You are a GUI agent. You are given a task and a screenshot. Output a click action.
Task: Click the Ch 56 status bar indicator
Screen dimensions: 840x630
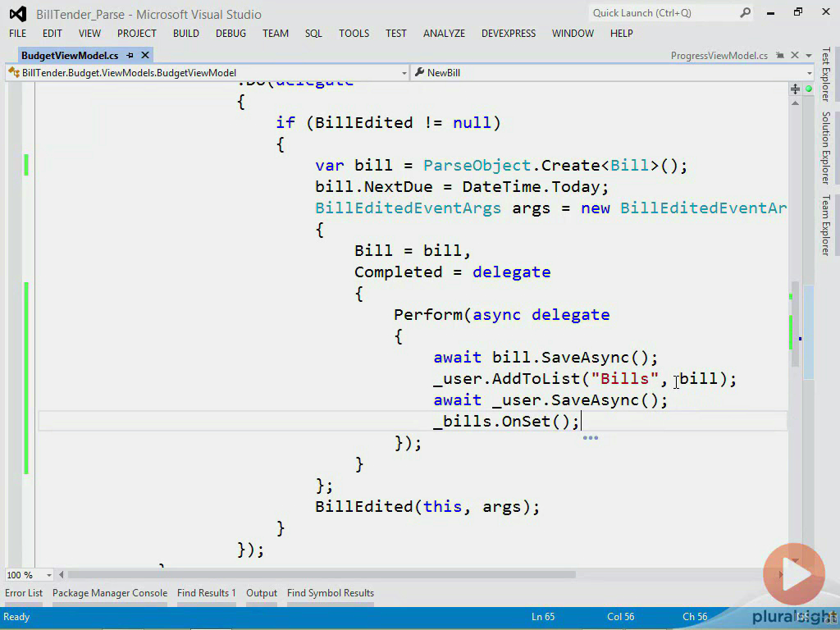tap(695, 617)
